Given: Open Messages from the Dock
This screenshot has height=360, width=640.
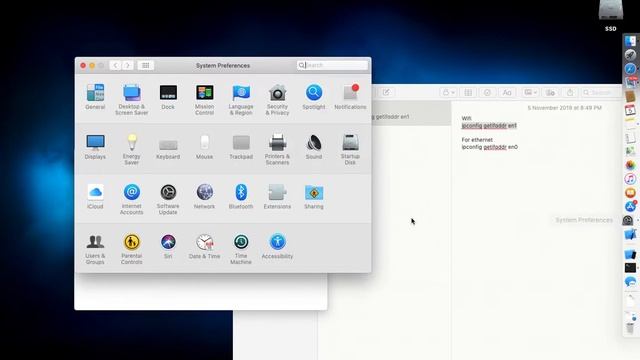Looking at the screenshot, I should point(630,282).
